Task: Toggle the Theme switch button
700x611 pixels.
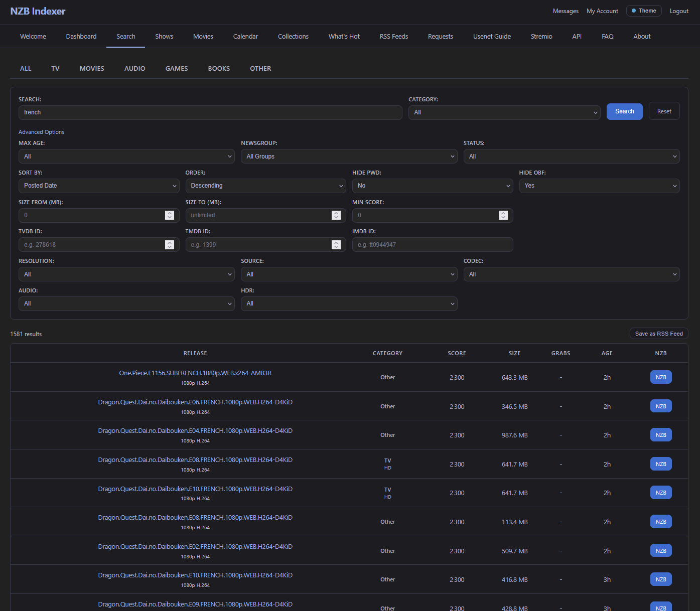Action: pyautogui.click(x=643, y=11)
